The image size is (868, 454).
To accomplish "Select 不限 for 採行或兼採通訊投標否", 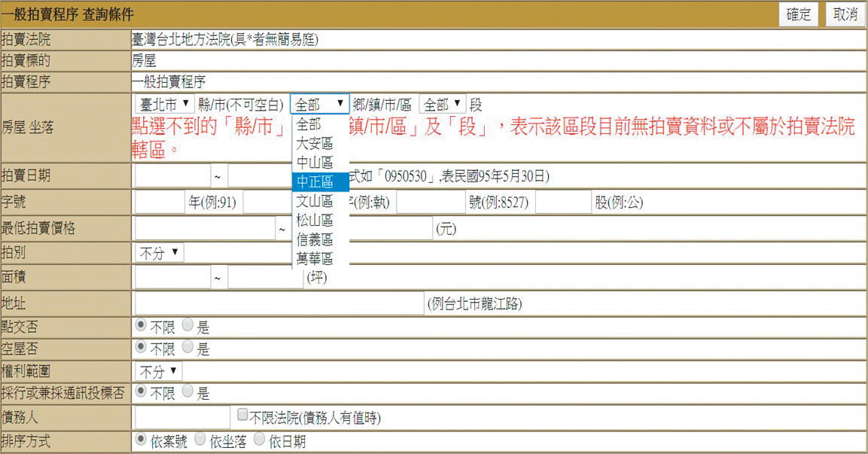I will tap(141, 392).
